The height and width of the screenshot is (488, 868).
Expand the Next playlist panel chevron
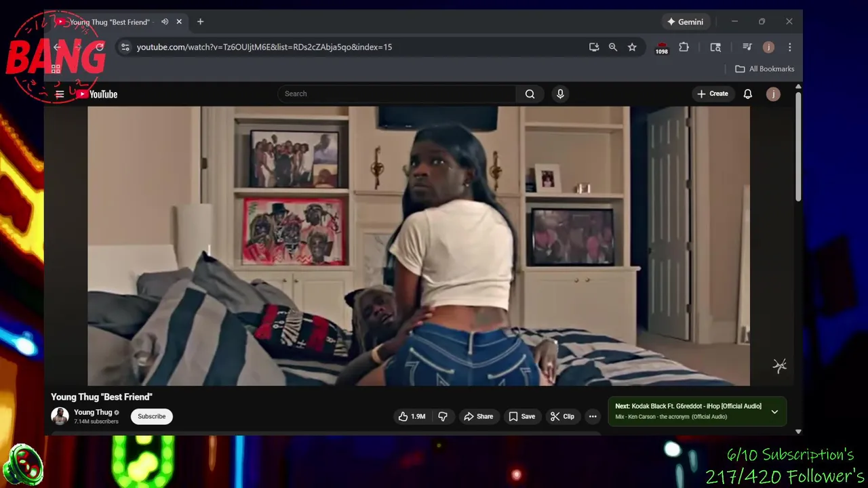click(774, 411)
